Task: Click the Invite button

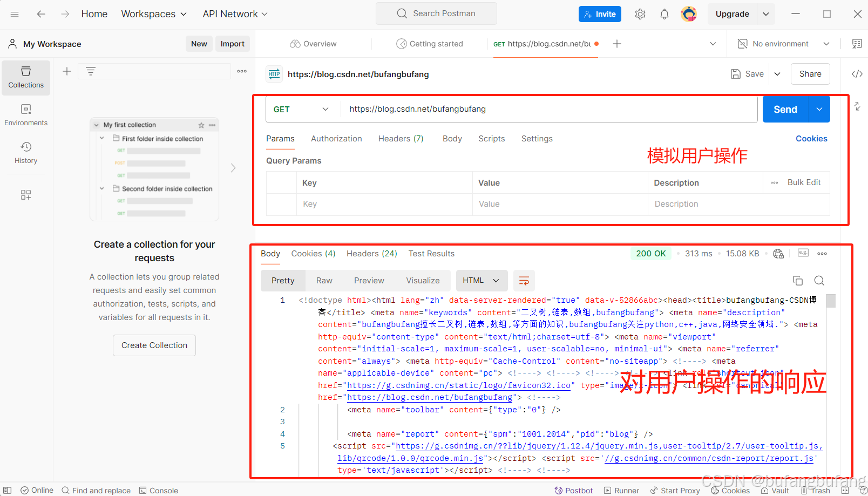Action: point(600,14)
